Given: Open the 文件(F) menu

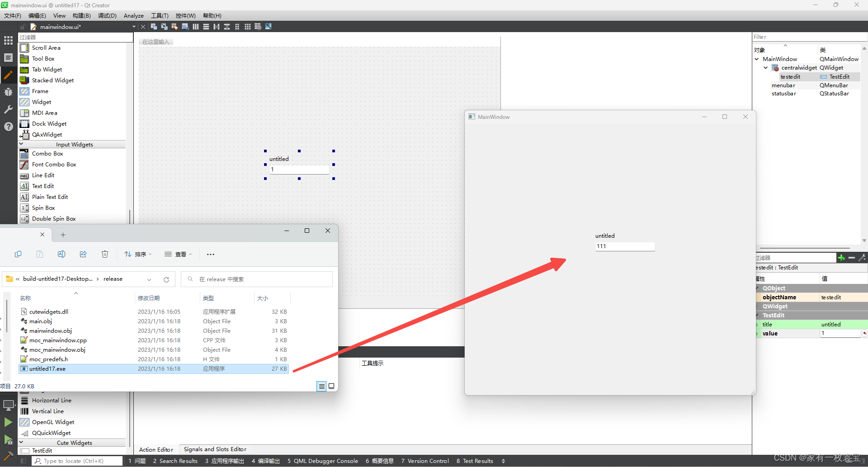Looking at the screenshot, I should click(x=13, y=16).
